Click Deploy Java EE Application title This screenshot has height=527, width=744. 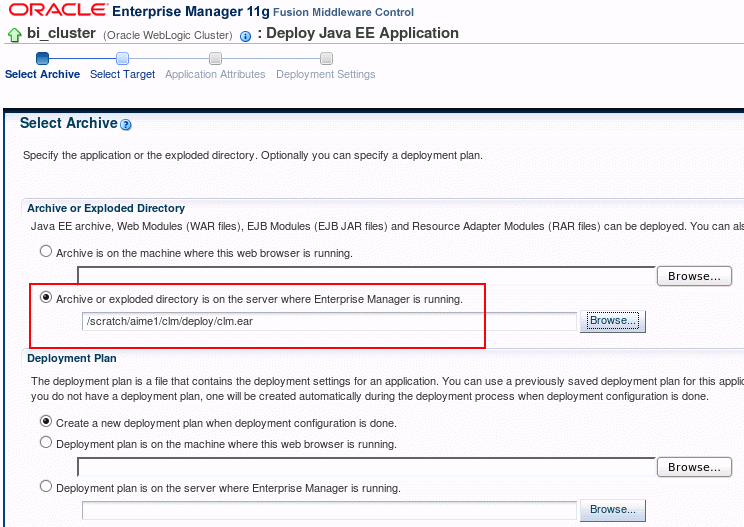click(x=363, y=33)
